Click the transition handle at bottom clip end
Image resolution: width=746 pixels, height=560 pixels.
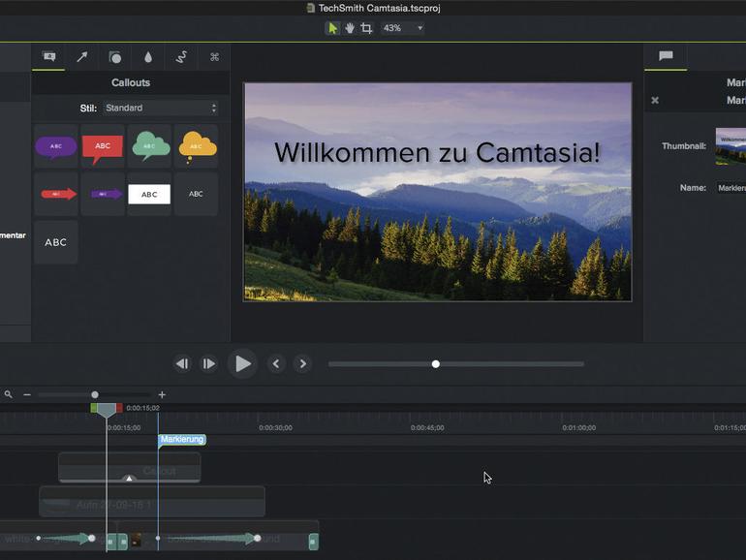pyautogui.click(x=314, y=542)
